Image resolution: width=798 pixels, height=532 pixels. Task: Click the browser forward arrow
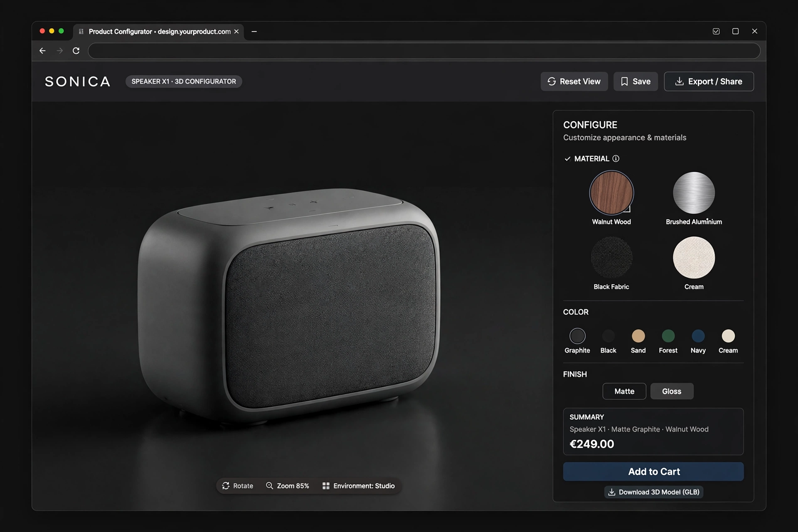tap(60, 51)
